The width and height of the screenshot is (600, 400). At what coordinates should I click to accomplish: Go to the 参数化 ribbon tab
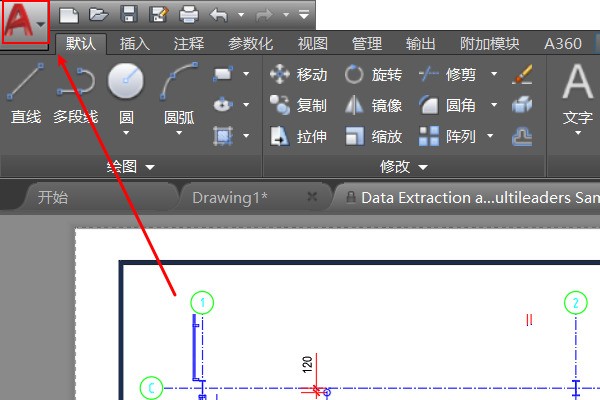click(251, 44)
